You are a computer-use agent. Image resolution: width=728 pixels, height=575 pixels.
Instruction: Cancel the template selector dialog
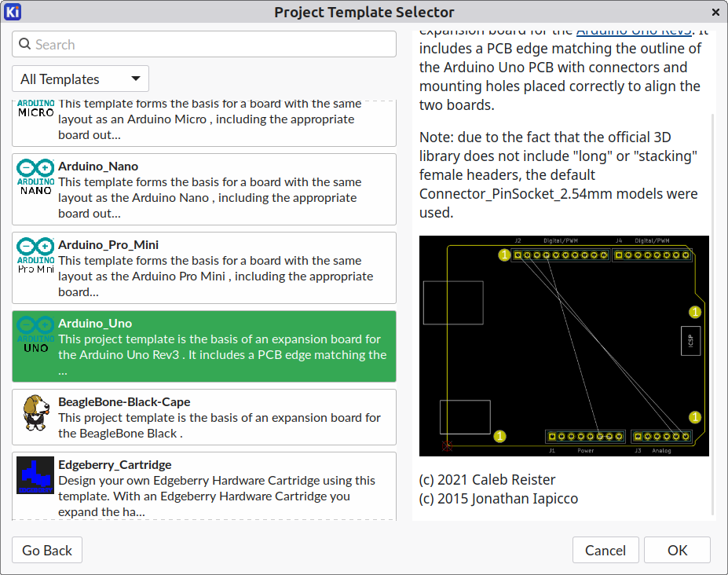pos(605,550)
